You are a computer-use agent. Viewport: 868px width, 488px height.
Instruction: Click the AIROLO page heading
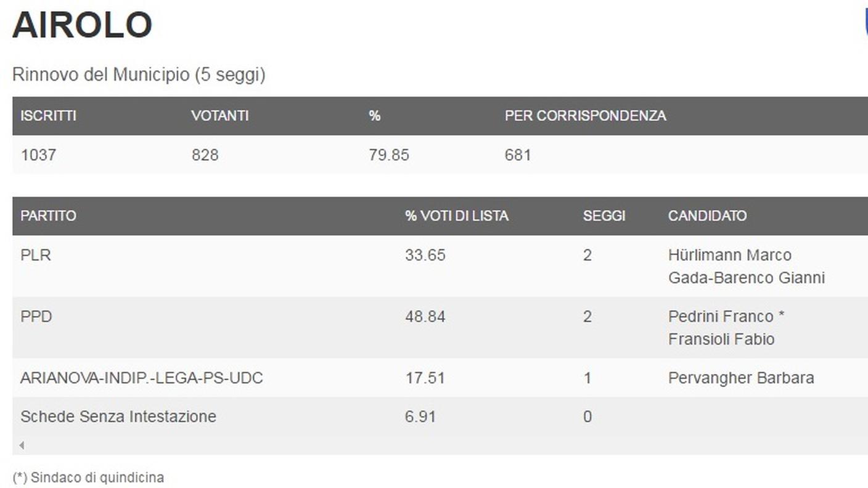point(82,25)
